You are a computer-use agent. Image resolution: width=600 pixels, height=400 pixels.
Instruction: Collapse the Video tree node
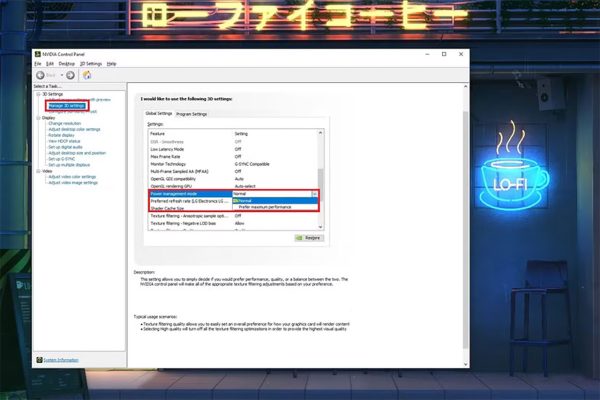(x=38, y=170)
